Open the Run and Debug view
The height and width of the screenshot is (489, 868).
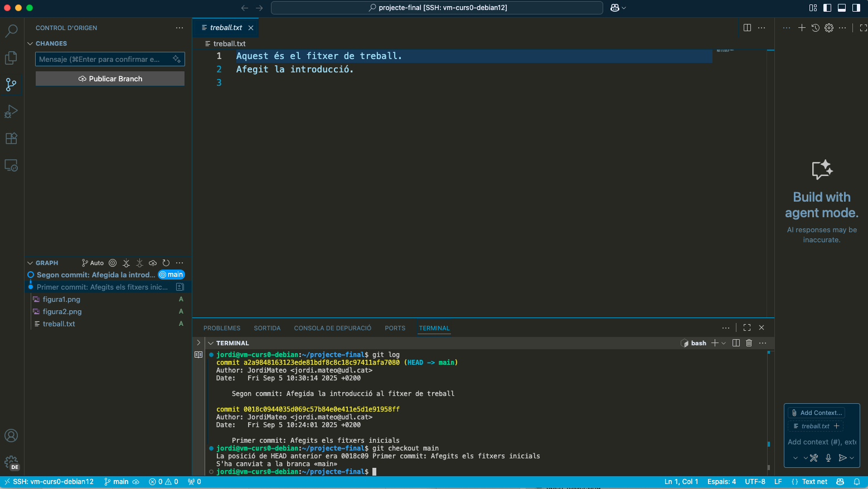(11, 111)
